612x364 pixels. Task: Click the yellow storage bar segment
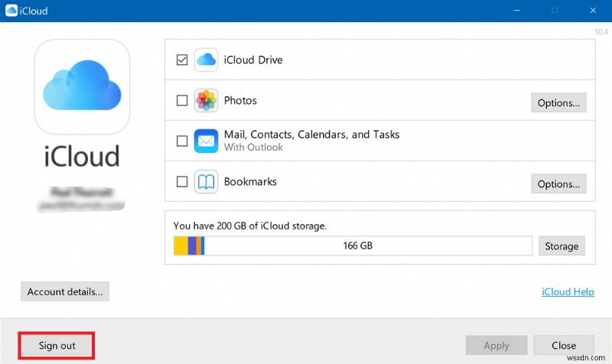(x=181, y=245)
